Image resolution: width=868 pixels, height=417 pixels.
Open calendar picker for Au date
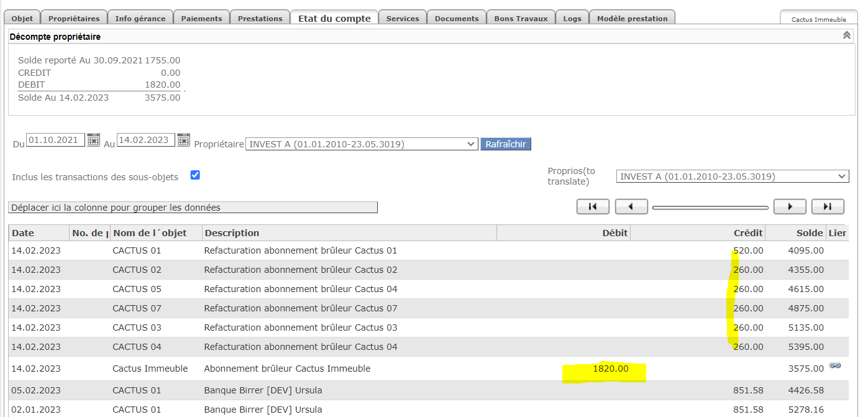183,140
